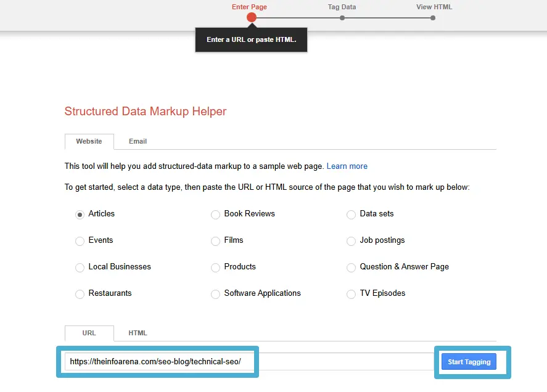Open the Learn more link

(x=347, y=166)
